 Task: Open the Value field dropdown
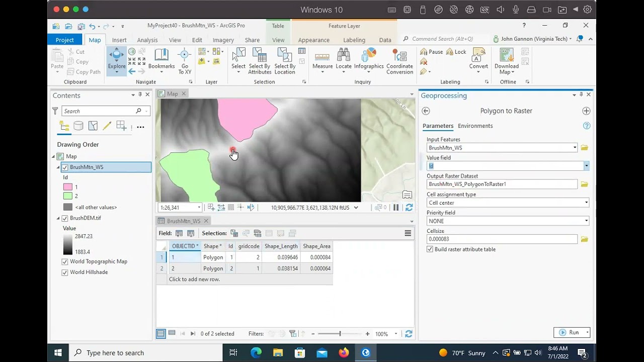586,166
